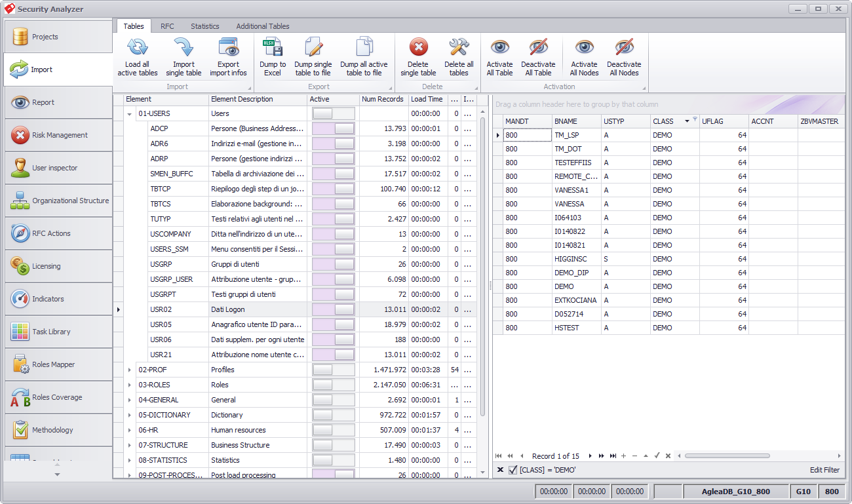Collapse the 01-USERS tree node
The image size is (852, 504).
point(130,113)
